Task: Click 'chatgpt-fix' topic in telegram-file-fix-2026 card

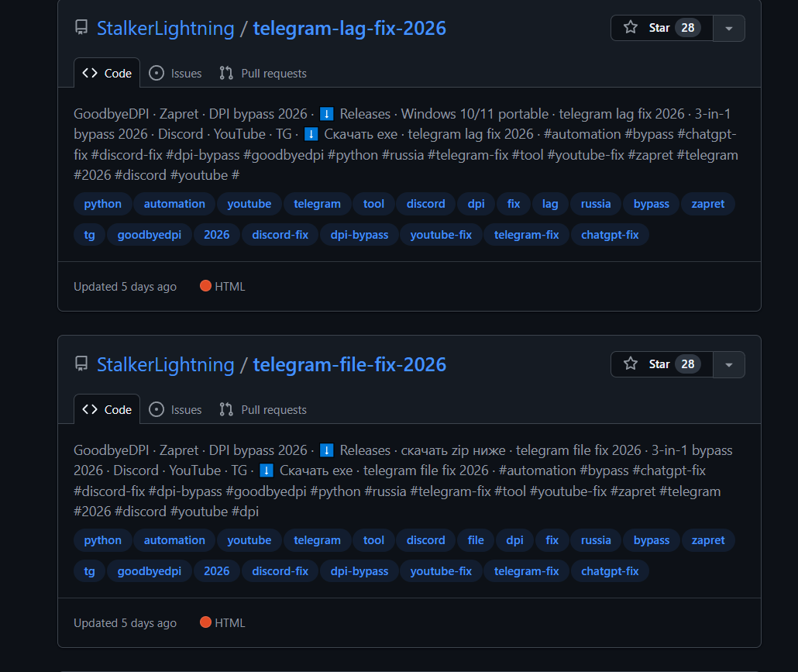Action: (611, 572)
